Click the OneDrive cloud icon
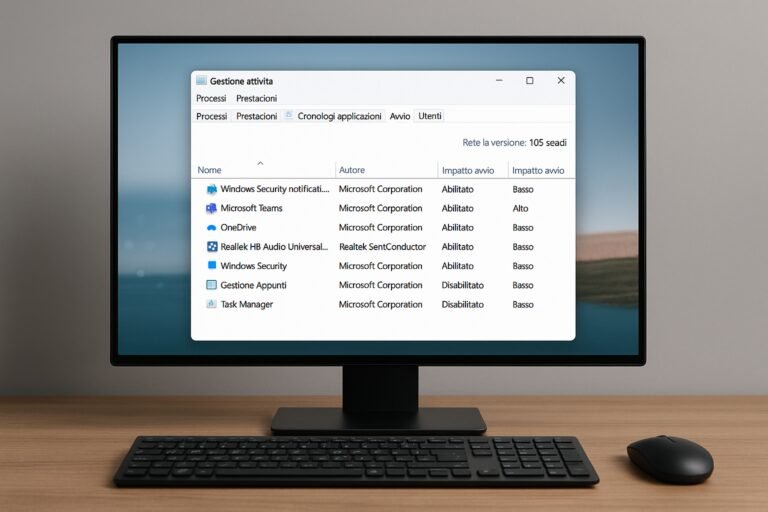768x512 pixels. pyautogui.click(x=211, y=228)
